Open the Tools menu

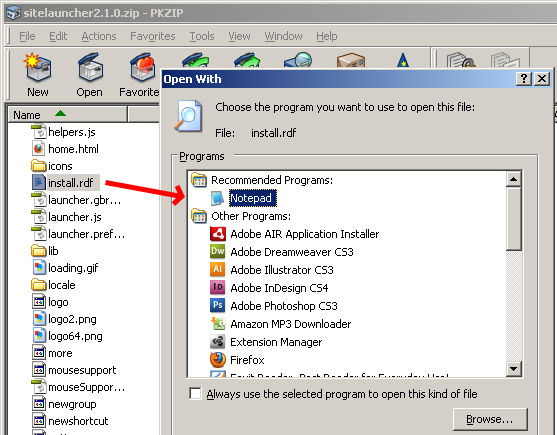click(x=202, y=36)
